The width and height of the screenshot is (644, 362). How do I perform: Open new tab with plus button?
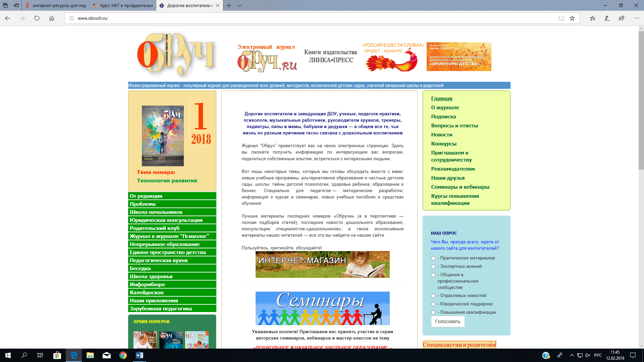click(x=229, y=5)
